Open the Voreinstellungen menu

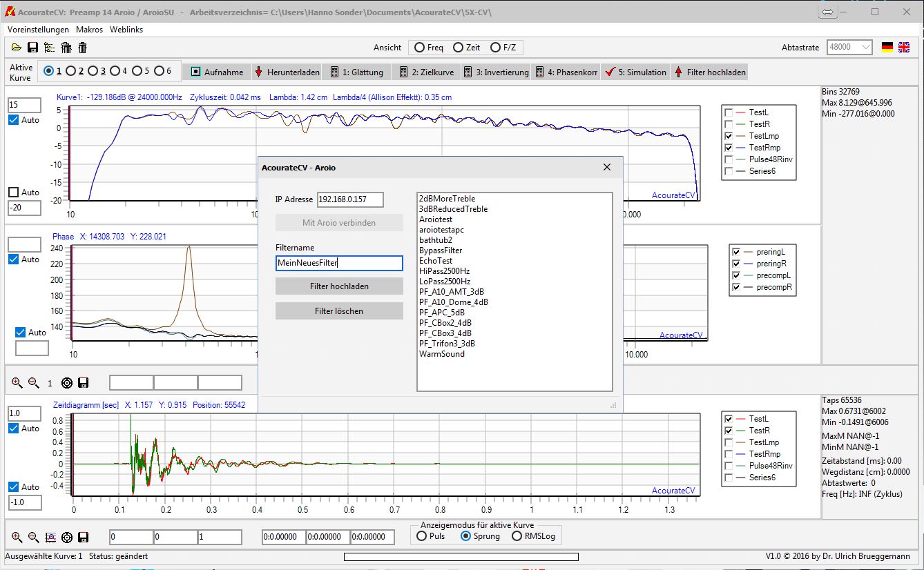point(38,30)
